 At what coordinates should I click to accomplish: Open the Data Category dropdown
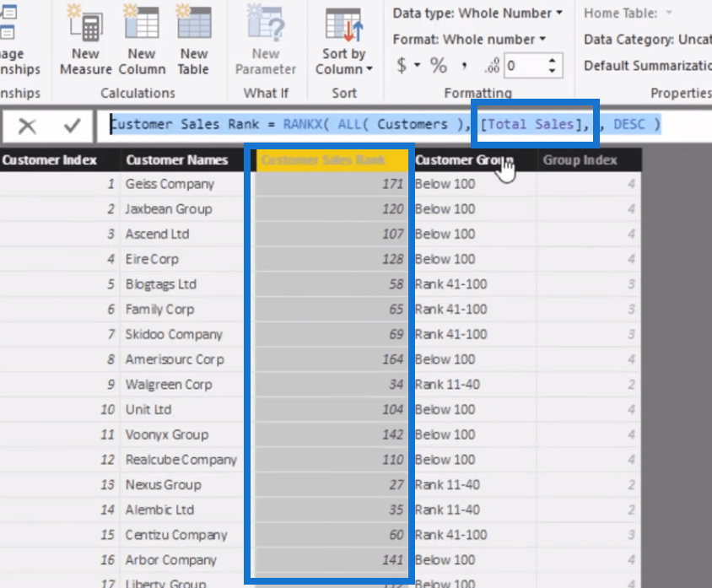[648, 40]
